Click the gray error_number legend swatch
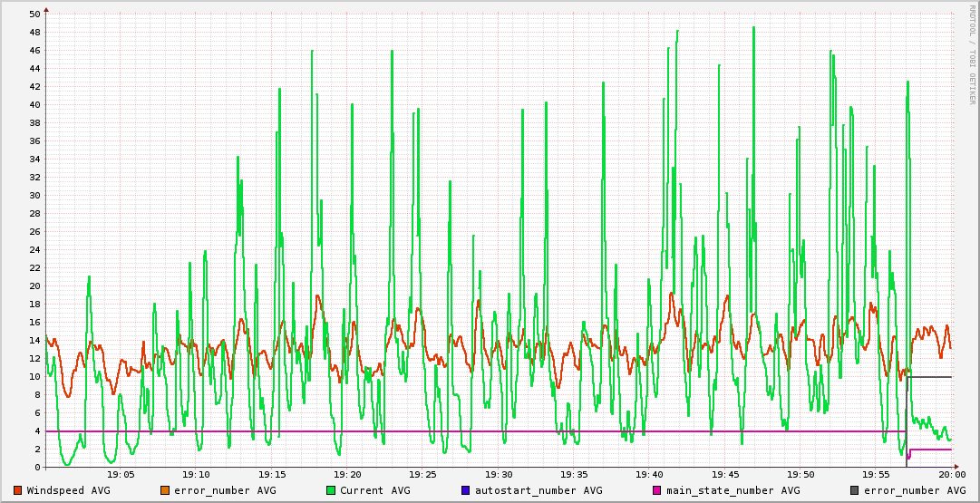980x503 pixels. point(854,490)
